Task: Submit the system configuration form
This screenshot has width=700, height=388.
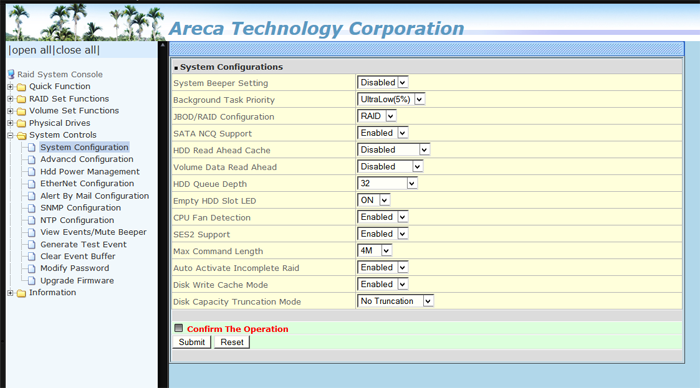Action: (192, 342)
